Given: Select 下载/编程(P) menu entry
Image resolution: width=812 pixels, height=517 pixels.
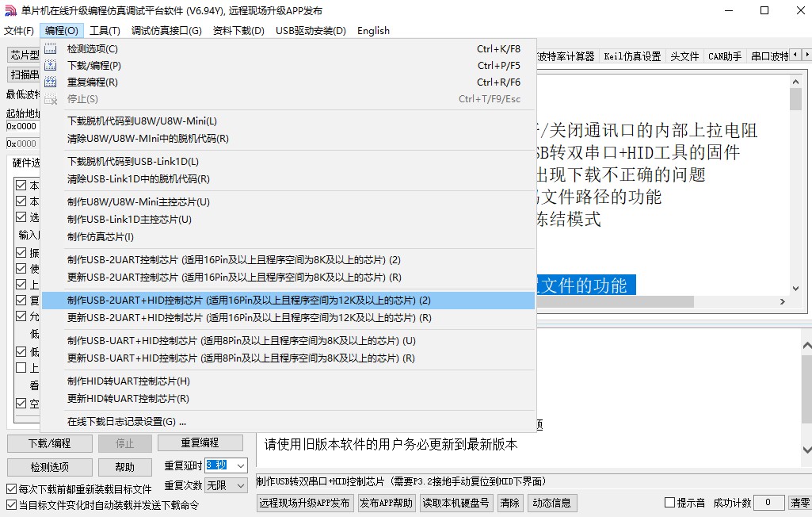Looking at the screenshot, I should 288,65.
